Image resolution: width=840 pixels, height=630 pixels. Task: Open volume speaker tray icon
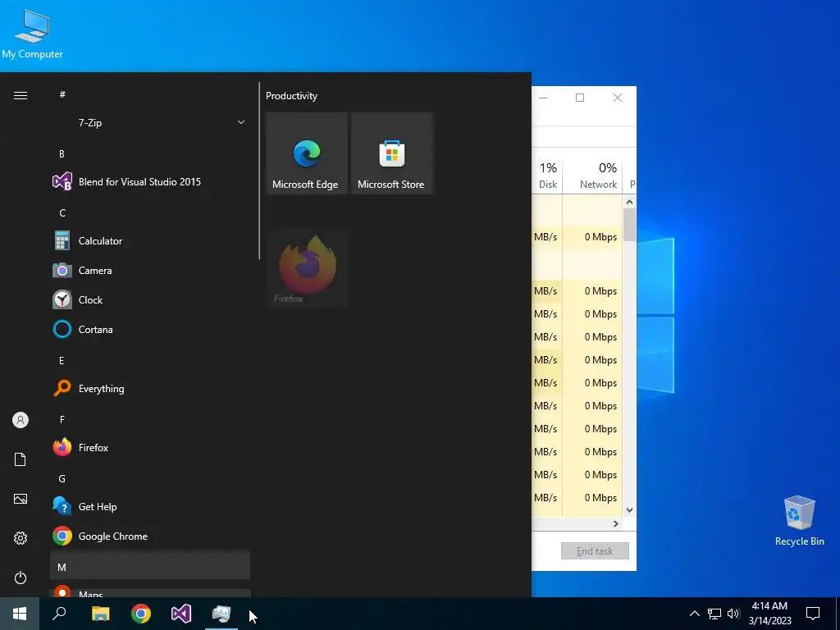point(733,614)
